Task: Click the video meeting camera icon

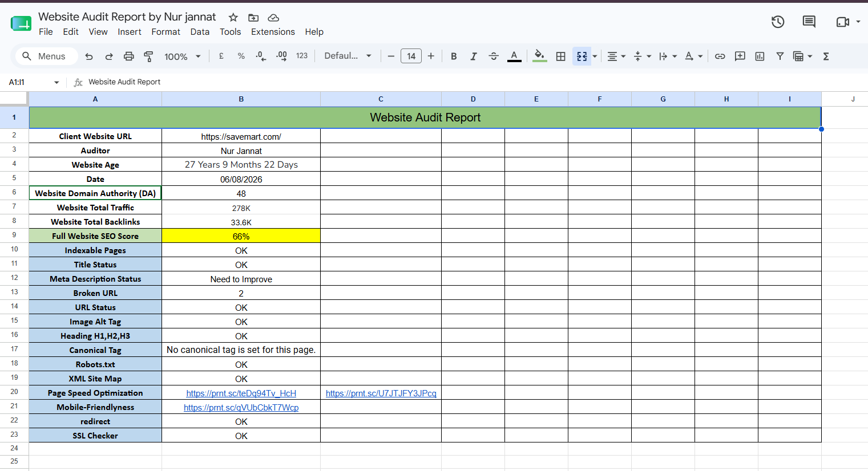Action: tap(843, 22)
